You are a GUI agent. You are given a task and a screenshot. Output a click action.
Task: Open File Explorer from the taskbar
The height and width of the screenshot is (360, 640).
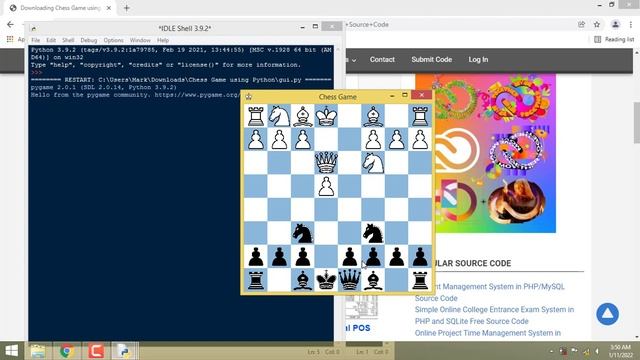[38, 351]
